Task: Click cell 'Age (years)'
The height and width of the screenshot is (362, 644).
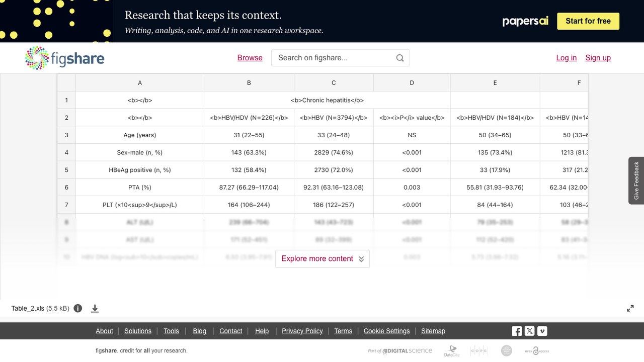Action: tap(140, 135)
